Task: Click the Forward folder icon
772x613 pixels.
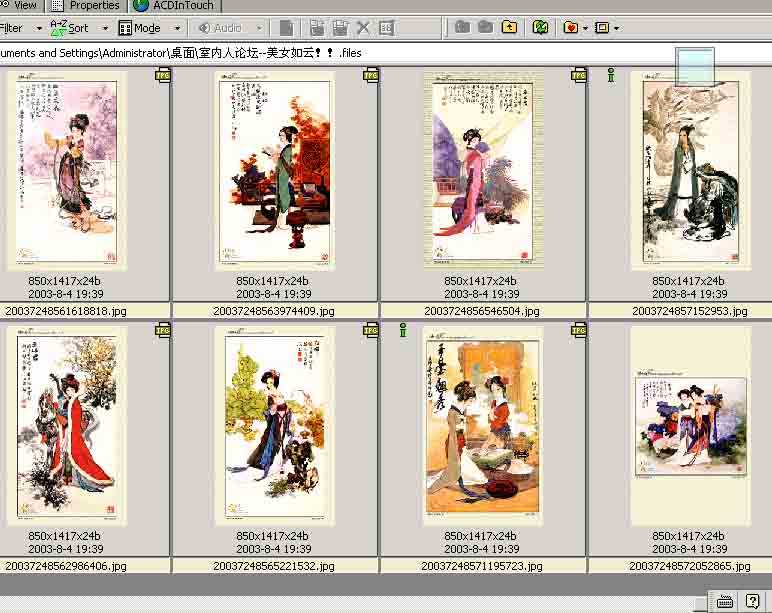Action: [485, 27]
